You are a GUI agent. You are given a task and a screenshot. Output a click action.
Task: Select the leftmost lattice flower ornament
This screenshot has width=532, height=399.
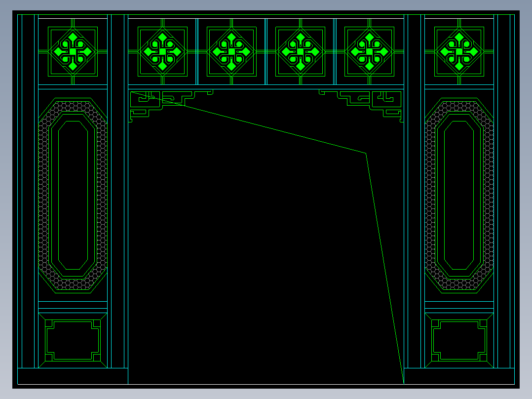click(x=73, y=52)
